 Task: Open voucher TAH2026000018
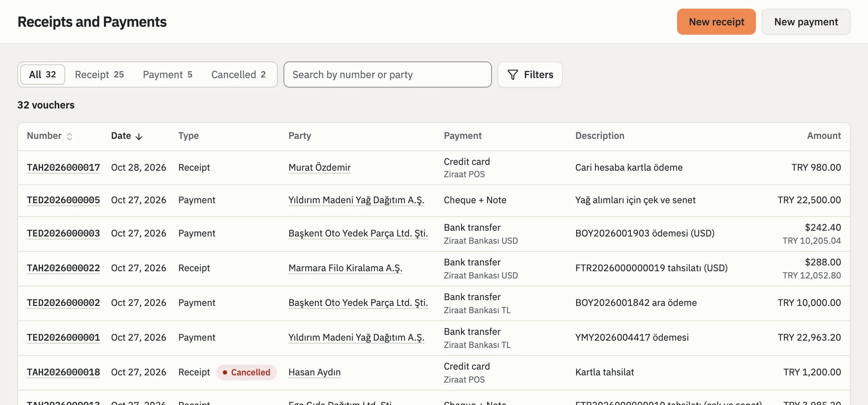pyautogui.click(x=63, y=372)
